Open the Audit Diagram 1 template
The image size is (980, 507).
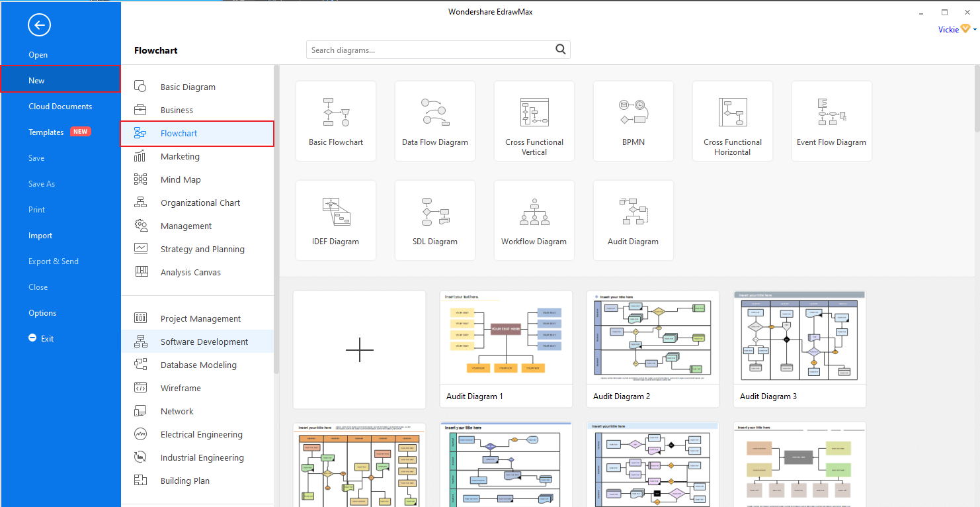507,349
